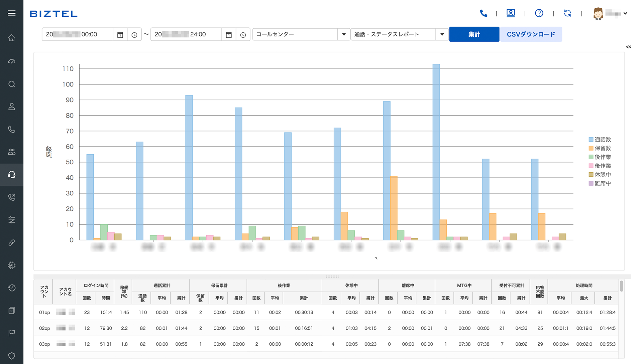Select the headset call center icon in sidebar
642x364 pixels.
12,175
